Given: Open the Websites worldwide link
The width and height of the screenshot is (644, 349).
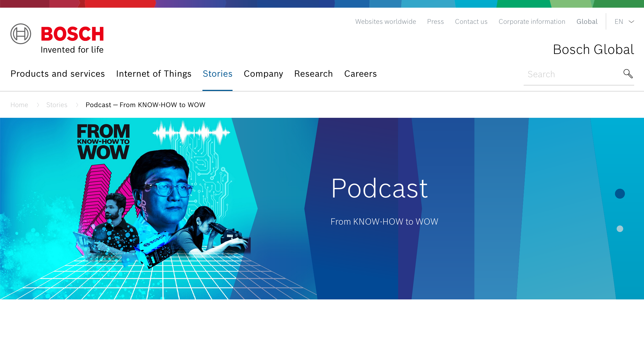Looking at the screenshot, I should pyautogui.click(x=385, y=22).
